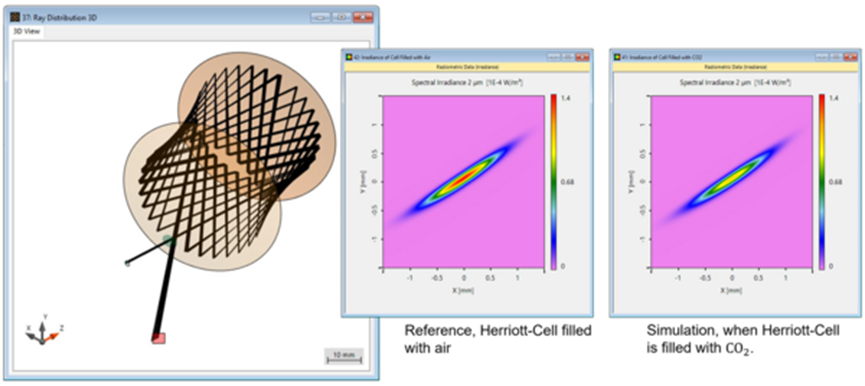This screenshot has height=386, width=865.
Task: Click the window icon of Cell Filled with Air
Action: pos(349,57)
